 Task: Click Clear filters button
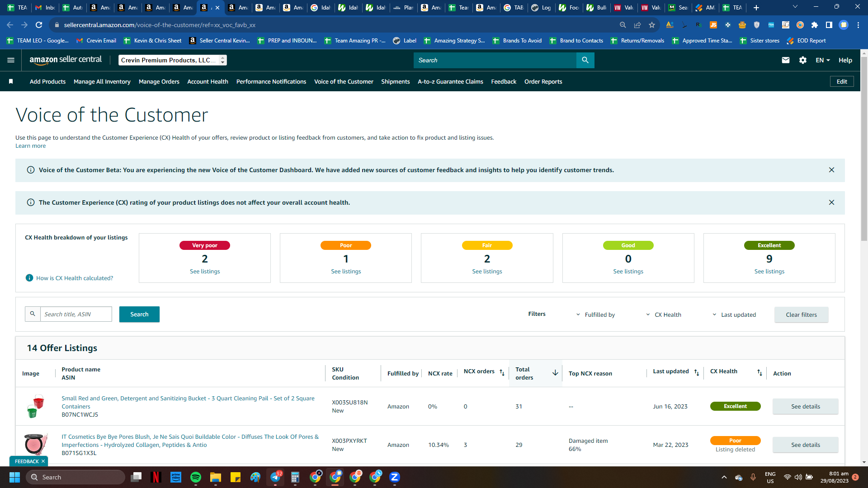[802, 314]
